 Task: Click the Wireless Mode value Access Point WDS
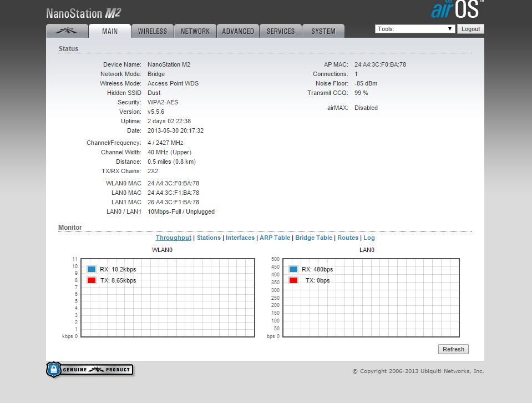click(173, 83)
